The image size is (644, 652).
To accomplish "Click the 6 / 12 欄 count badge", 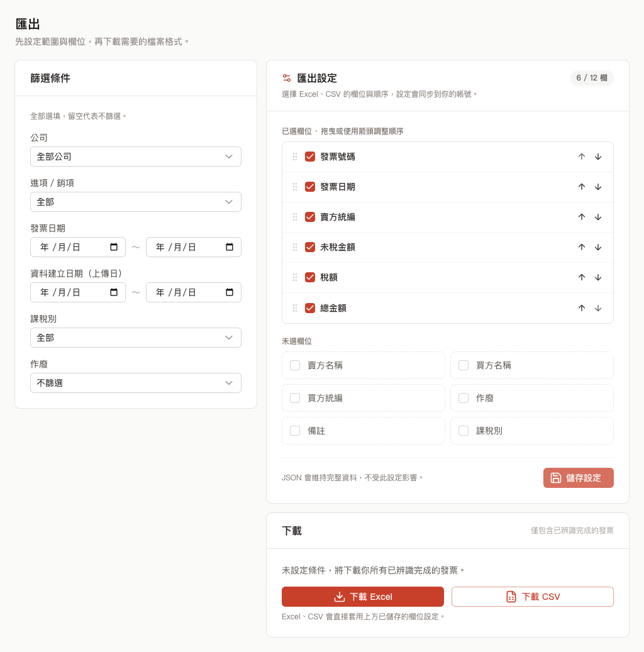I will point(592,78).
